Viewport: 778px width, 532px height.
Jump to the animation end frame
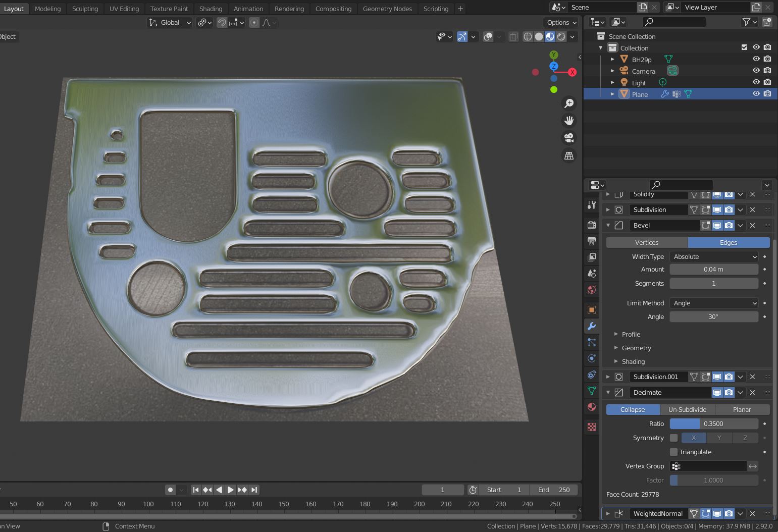click(254, 490)
